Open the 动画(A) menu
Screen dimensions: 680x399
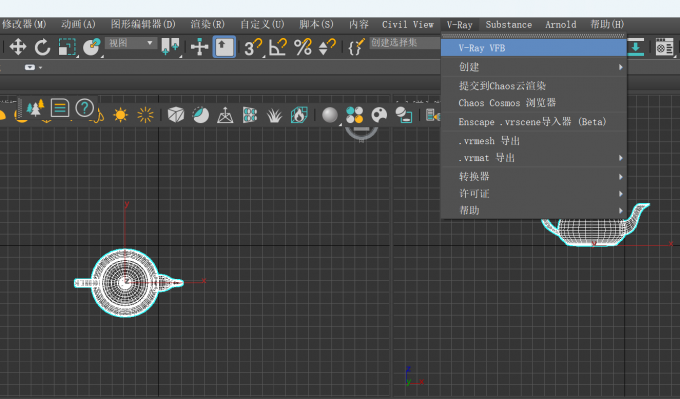78,24
